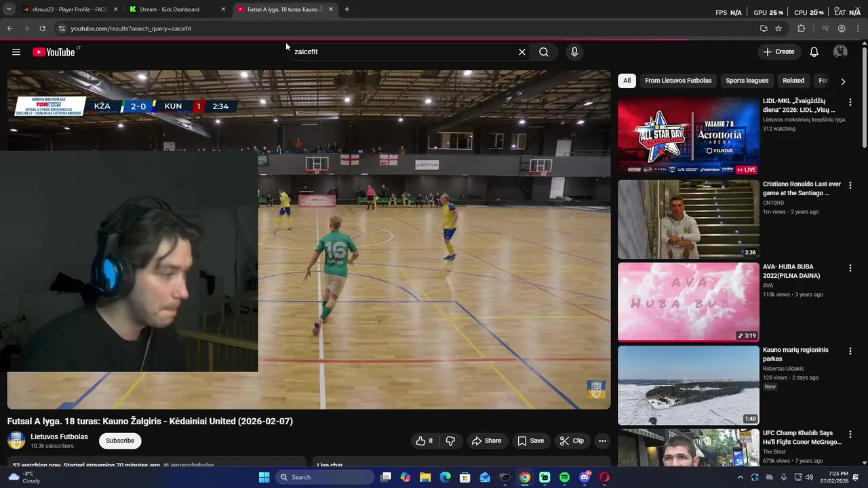868x488 pixels.
Task: Open options for the UFC Champ Khabib video
Action: 850,434
